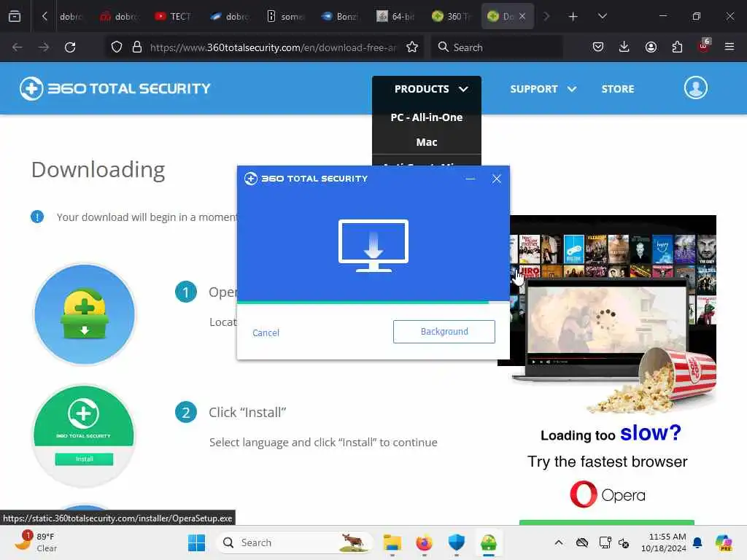The height and width of the screenshot is (560, 747).
Task: Open a new browser tab
Action: [573, 17]
